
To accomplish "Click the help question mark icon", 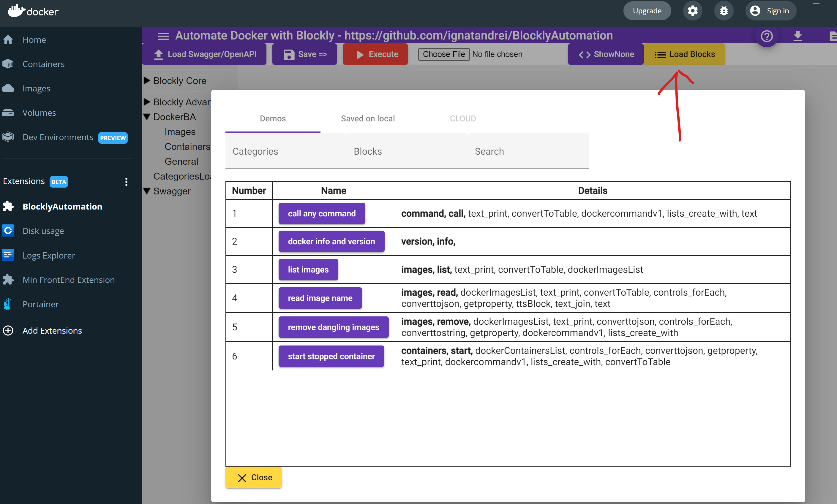I will point(766,36).
